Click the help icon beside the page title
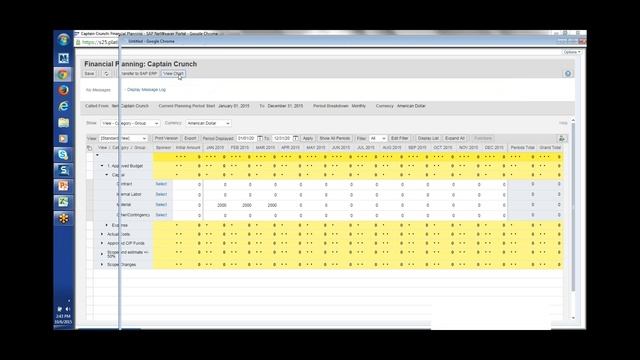The width and height of the screenshot is (640, 360). tap(568, 73)
